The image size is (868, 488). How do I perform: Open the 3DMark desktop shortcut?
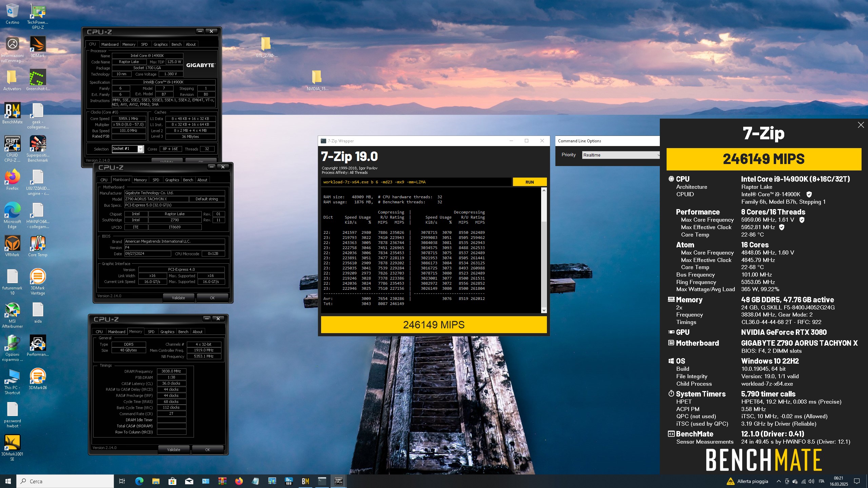pos(38,47)
